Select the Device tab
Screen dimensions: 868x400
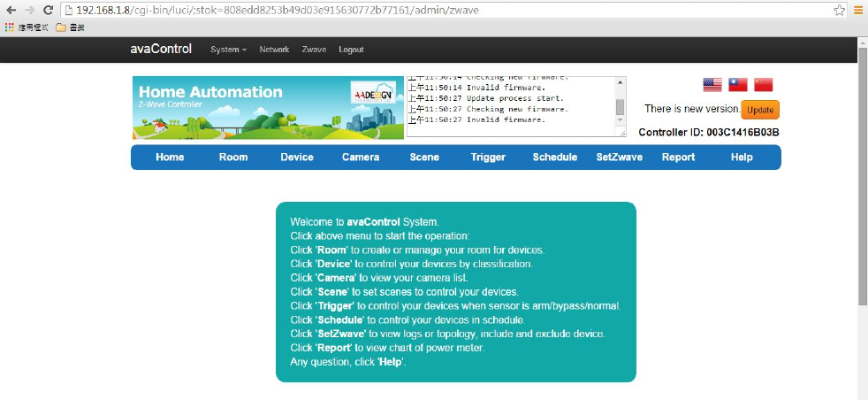pos(297,158)
